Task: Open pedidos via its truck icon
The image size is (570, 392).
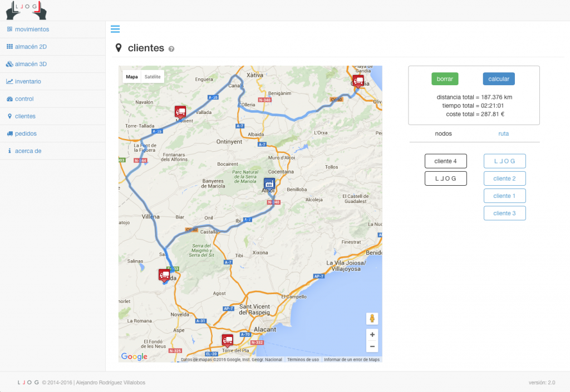Action: coord(9,133)
